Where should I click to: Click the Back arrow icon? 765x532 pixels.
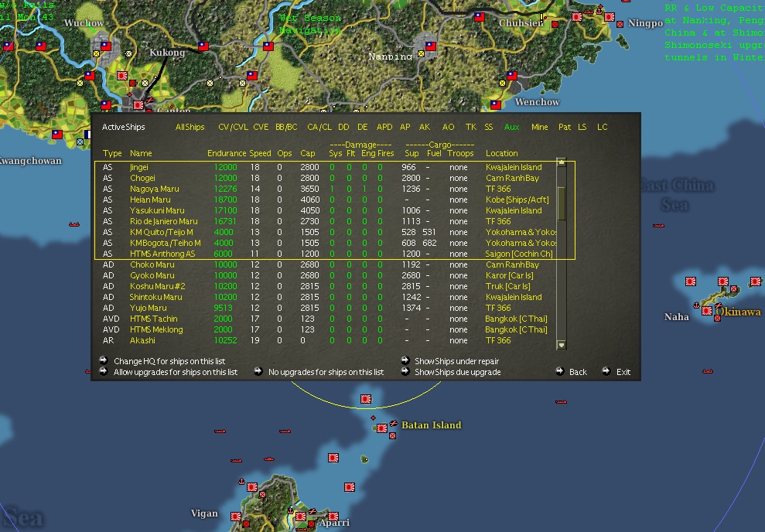pos(560,371)
